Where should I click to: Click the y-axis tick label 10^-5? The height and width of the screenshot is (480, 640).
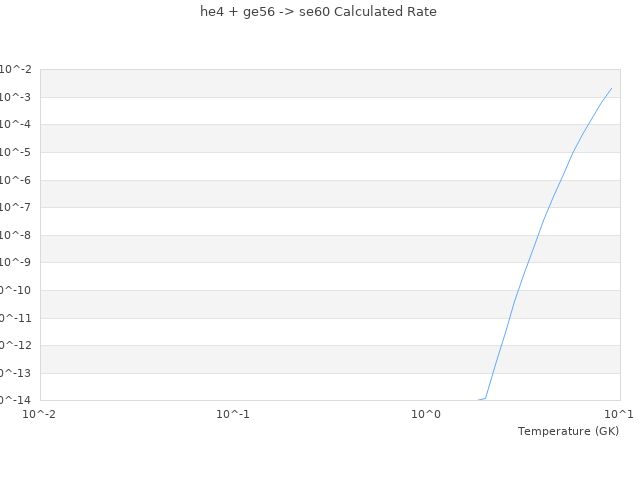[16, 152]
